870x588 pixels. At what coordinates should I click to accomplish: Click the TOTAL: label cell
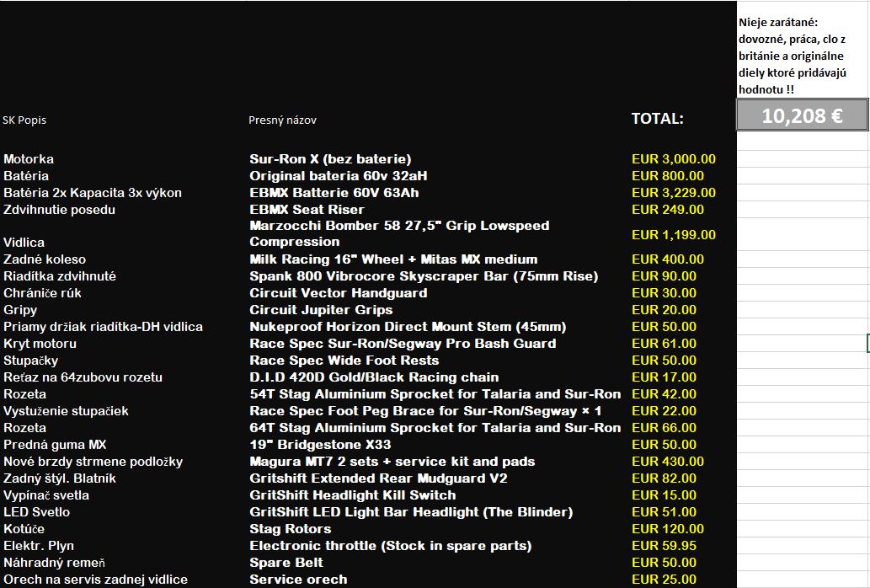point(658,119)
